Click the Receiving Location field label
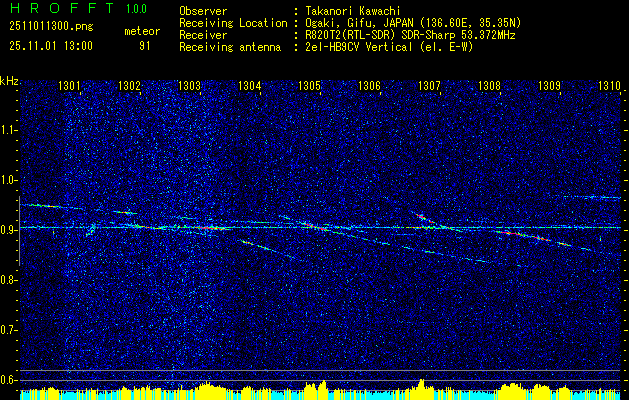Viewport: 629px width, 400px height. click(233, 23)
